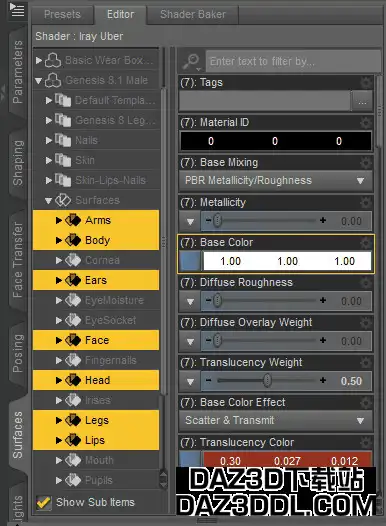Open the Surfaces side tab

pos(17,435)
